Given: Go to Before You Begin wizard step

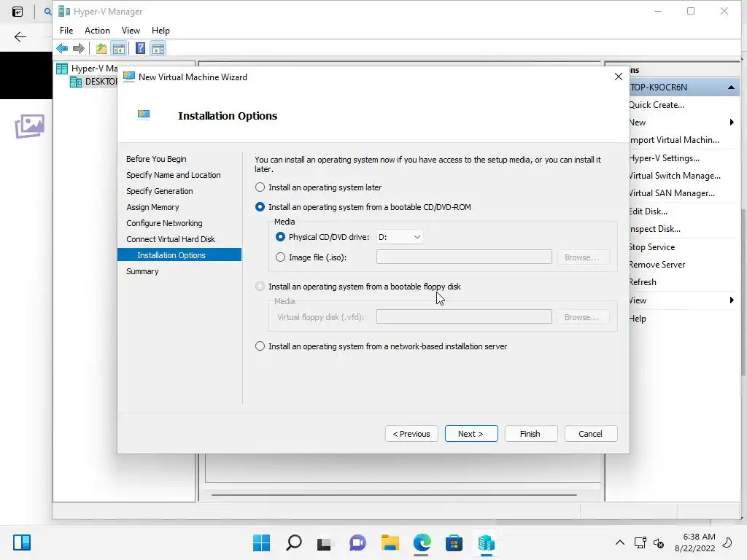Looking at the screenshot, I should coord(156,159).
